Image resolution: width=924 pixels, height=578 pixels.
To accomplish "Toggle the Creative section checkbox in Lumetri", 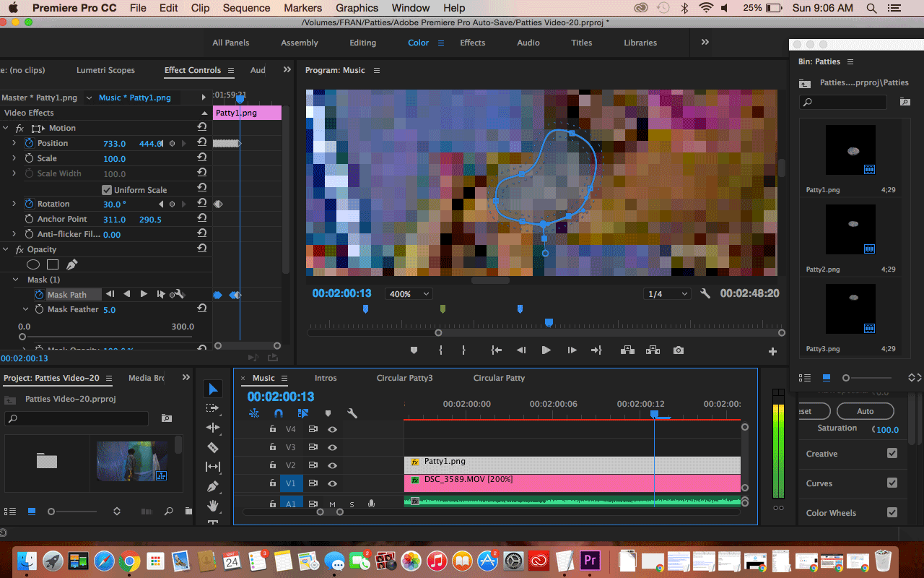I will coord(892,454).
